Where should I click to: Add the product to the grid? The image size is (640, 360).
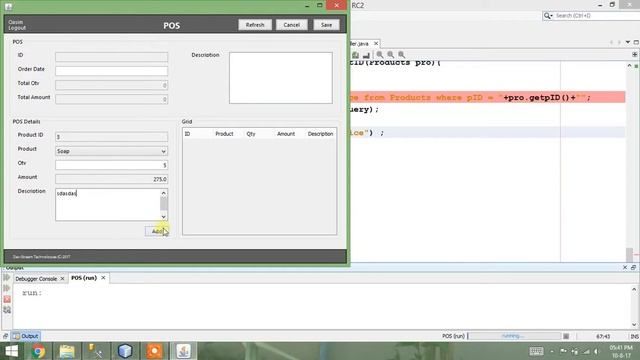pos(157,231)
